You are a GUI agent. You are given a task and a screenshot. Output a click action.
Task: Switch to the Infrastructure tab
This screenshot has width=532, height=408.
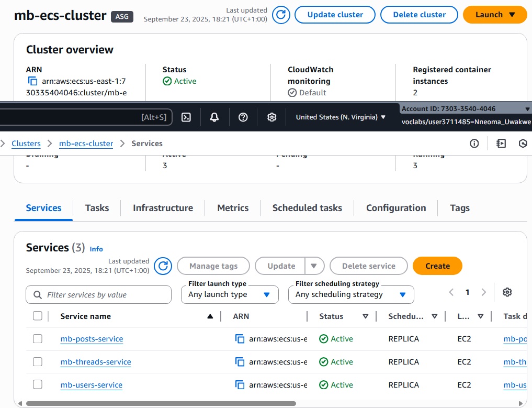click(x=163, y=208)
